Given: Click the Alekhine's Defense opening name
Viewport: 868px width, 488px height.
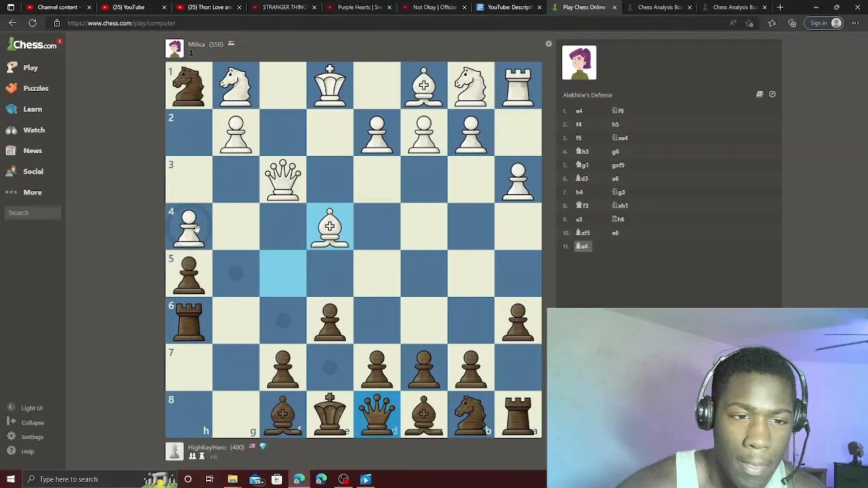Looking at the screenshot, I should 587,95.
